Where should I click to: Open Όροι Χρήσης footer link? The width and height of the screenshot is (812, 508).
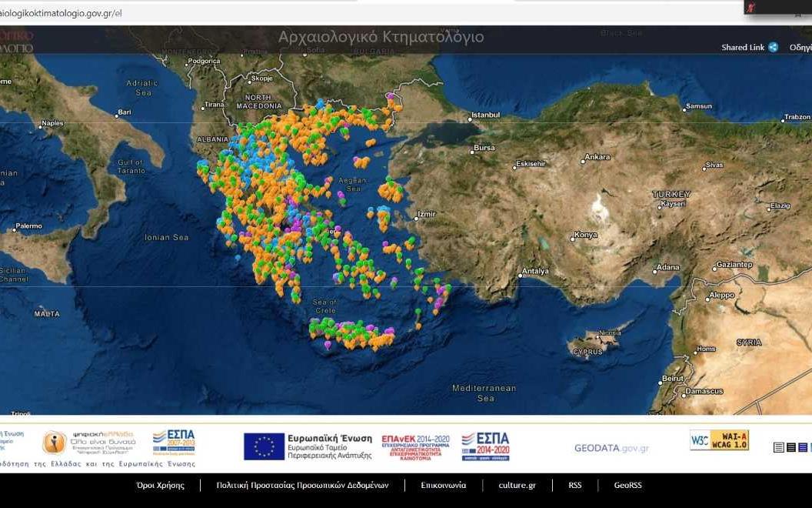160,485
